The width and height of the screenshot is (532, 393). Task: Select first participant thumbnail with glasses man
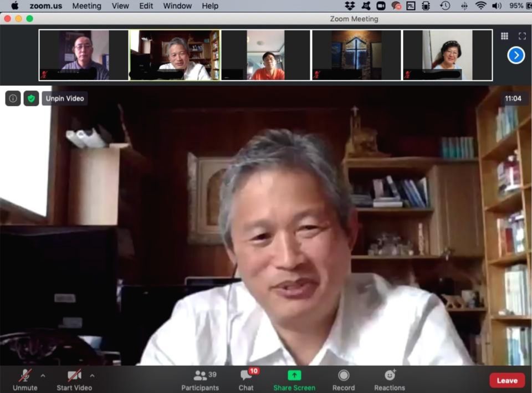click(84, 55)
